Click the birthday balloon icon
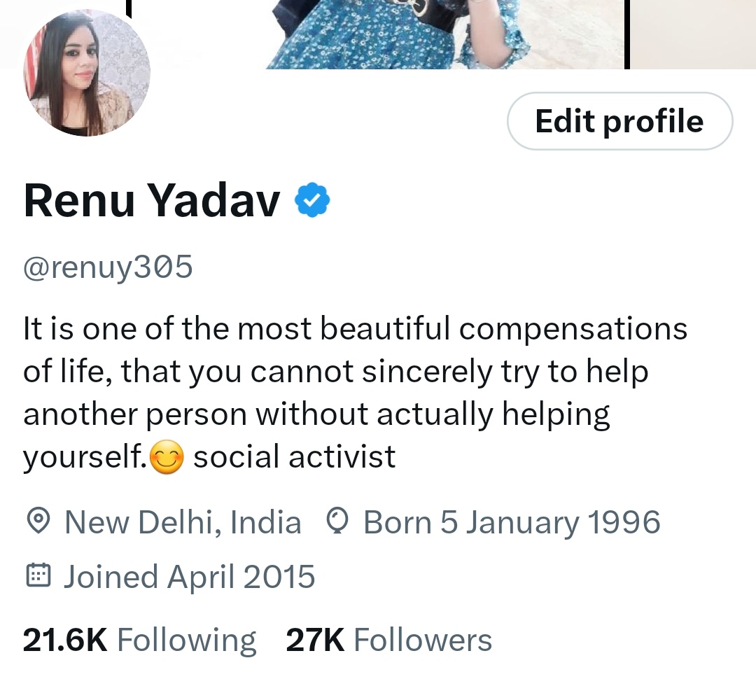 [337, 521]
